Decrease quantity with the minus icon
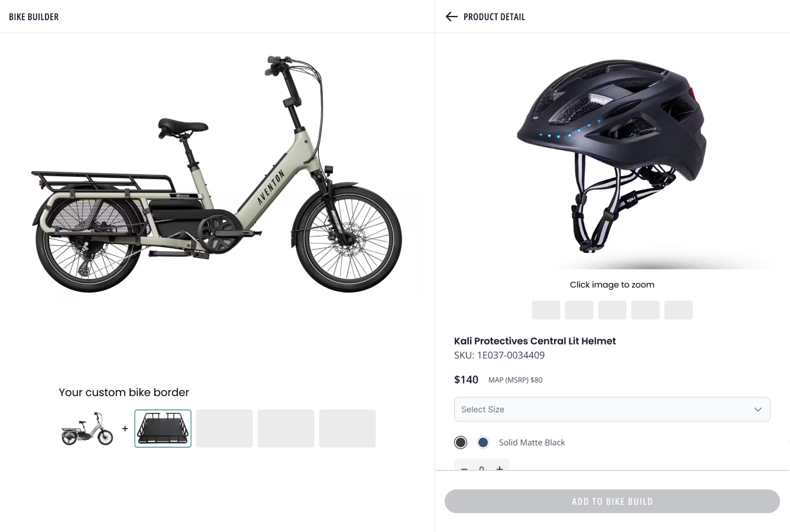Image resolution: width=790 pixels, height=532 pixels. tap(464, 468)
